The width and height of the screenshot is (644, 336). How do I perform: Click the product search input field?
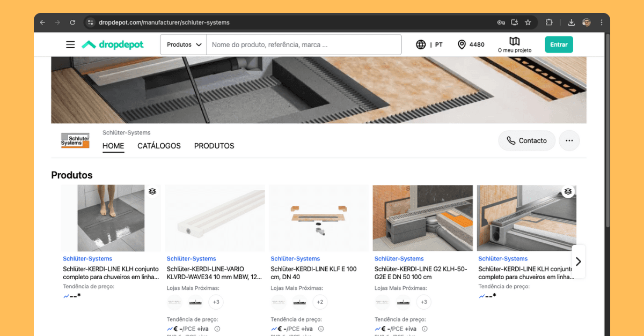(x=303, y=44)
